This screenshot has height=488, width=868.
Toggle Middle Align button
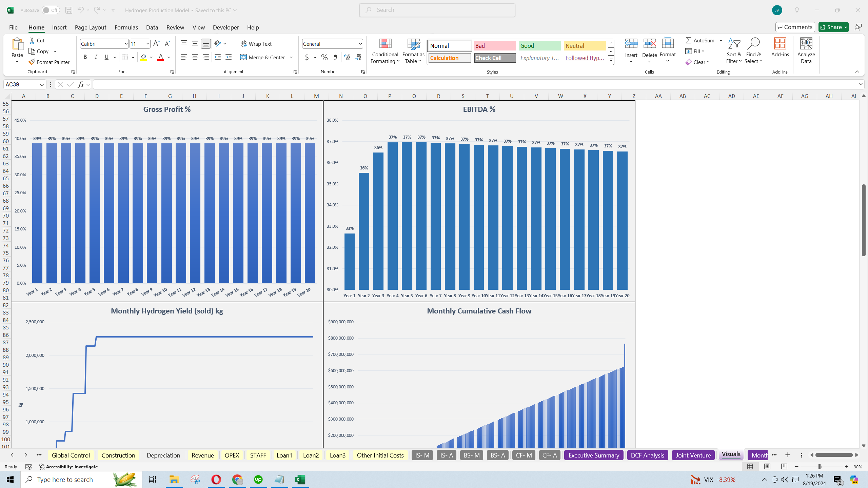coord(195,43)
